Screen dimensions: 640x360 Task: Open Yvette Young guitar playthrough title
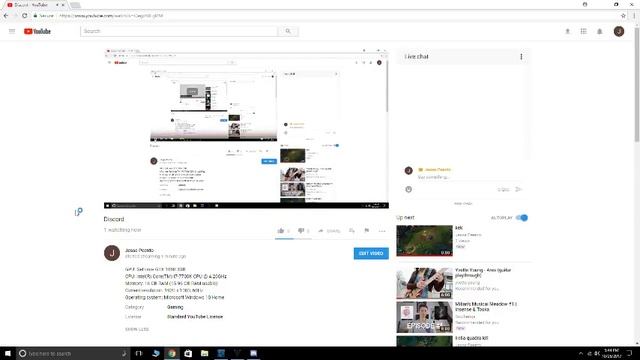point(483,273)
